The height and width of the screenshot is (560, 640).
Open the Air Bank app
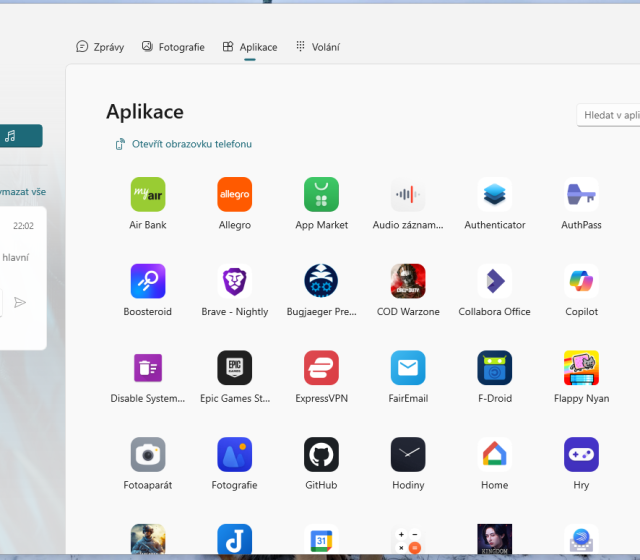[148, 195]
